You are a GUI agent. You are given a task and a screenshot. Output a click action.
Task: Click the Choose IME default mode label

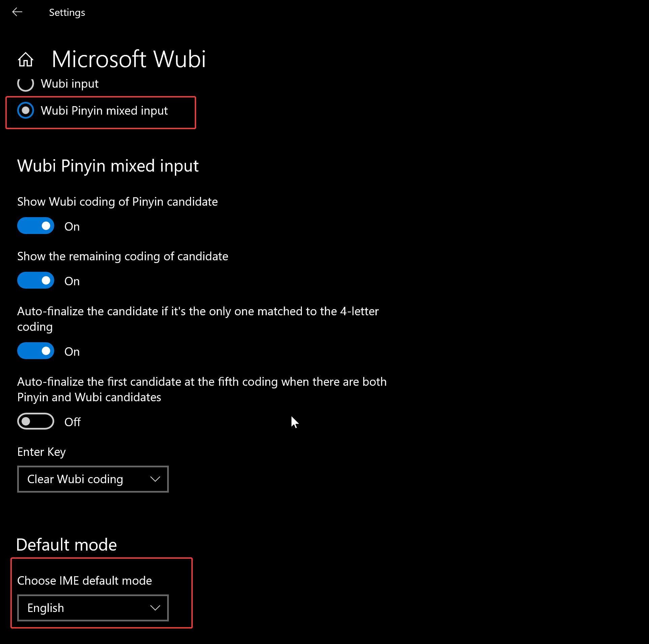pos(85,581)
